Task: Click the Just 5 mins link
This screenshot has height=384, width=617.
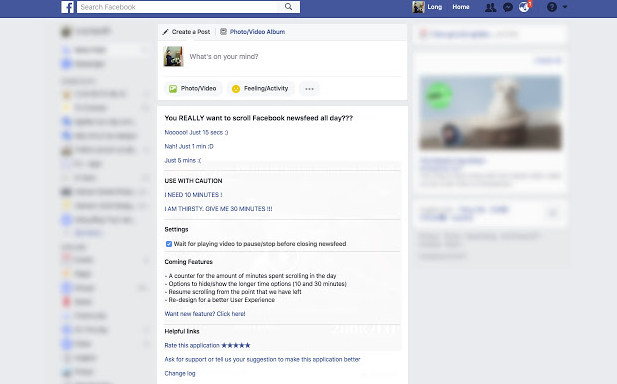Action: 183,161
